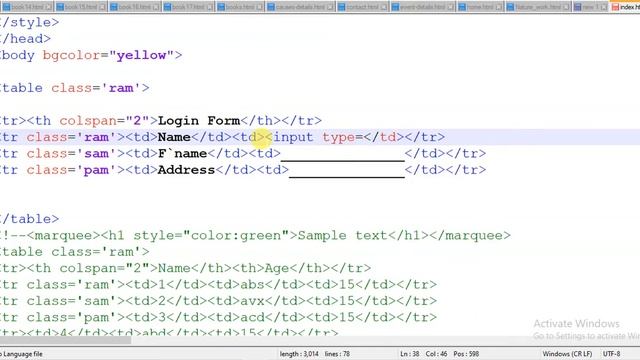Close the book14.html tab
The height and width of the screenshot is (360, 640).
click(49, 7)
